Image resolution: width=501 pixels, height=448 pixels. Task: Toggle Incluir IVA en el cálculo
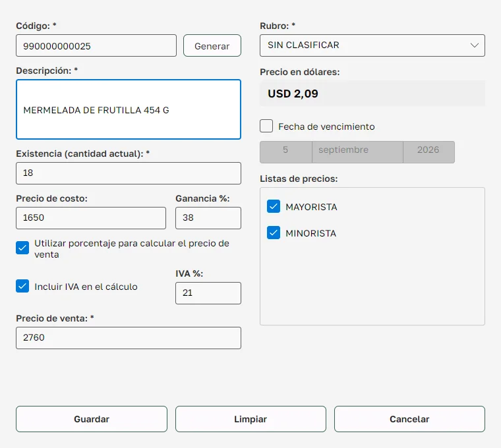tap(22, 286)
